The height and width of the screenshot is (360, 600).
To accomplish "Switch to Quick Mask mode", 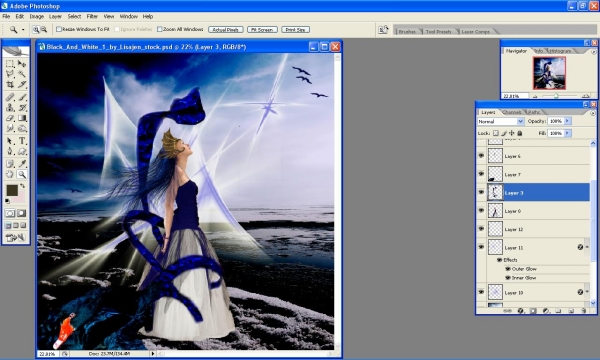I will tap(21, 213).
